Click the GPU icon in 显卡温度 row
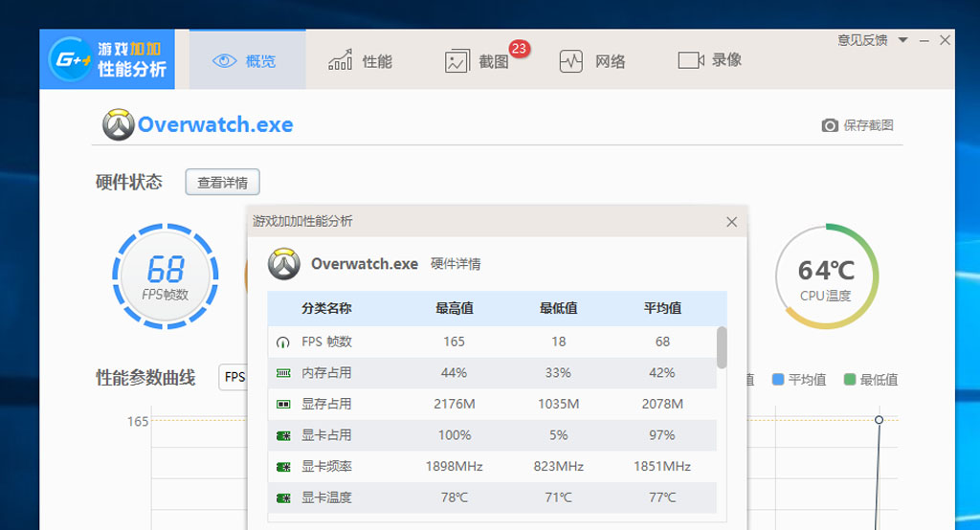 283,498
